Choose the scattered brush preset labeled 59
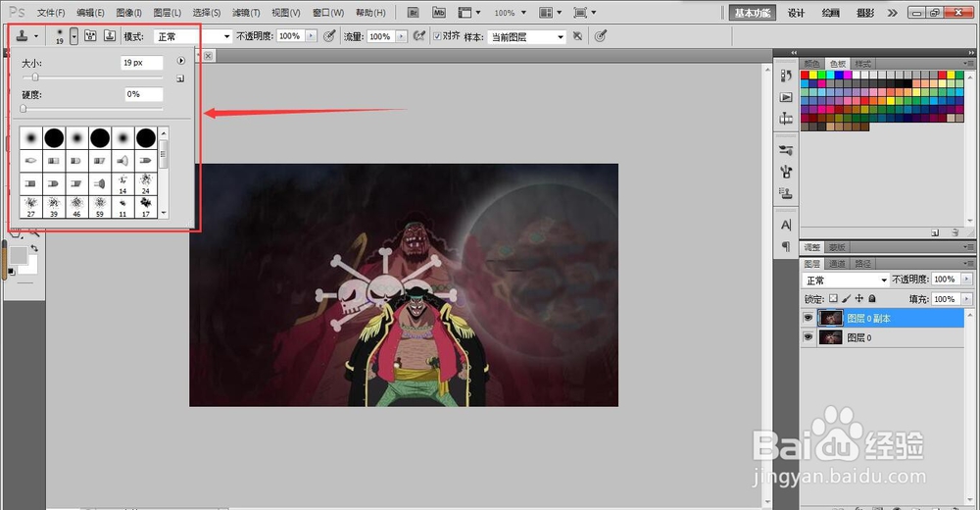This screenshot has width=980, height=510. pyautogui.click(x=100, y=207)
